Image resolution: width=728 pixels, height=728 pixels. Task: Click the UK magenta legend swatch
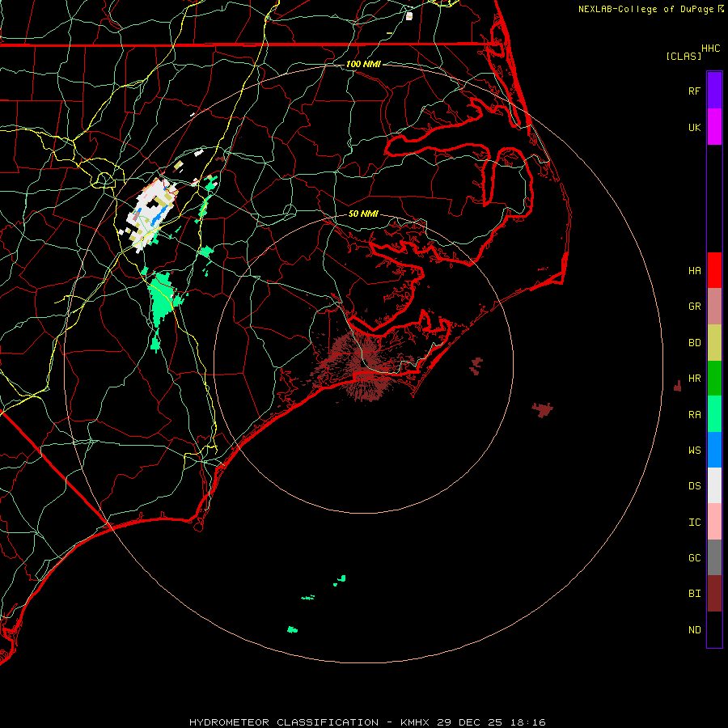714,127
